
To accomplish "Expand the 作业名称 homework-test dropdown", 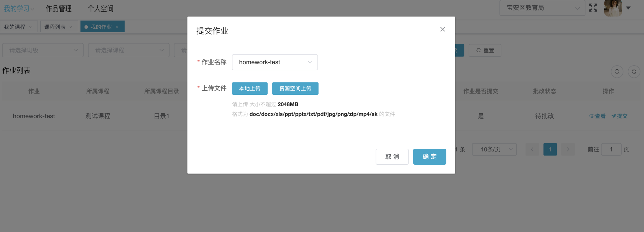I will point(275,62).
